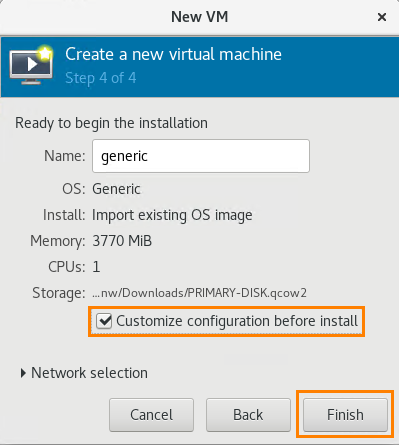This screenshot has height=445, width=399.
Task: Click into the Name text field
Action: coord(201,156)
